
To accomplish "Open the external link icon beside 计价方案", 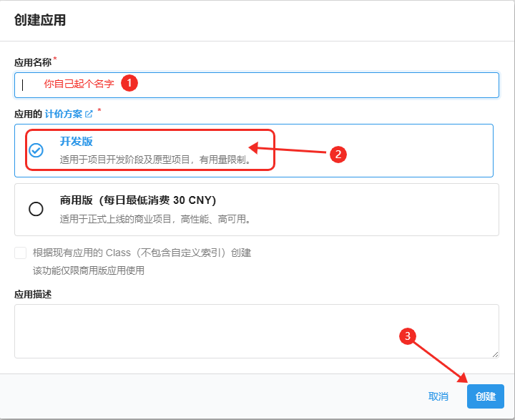I will pos(89,114).
